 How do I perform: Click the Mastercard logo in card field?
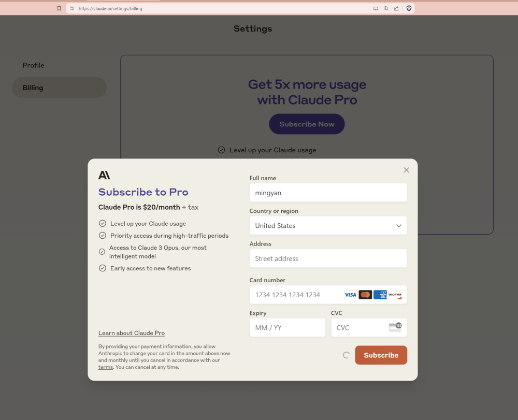click(x=365, y=295)
